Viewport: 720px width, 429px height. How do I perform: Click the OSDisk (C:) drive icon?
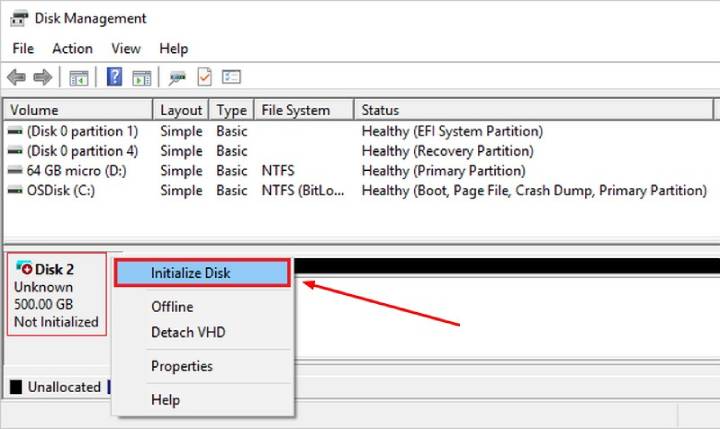15,191
